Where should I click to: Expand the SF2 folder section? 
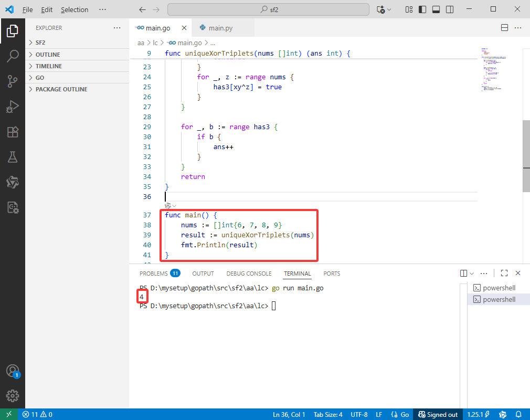click(x=77, y=43)
